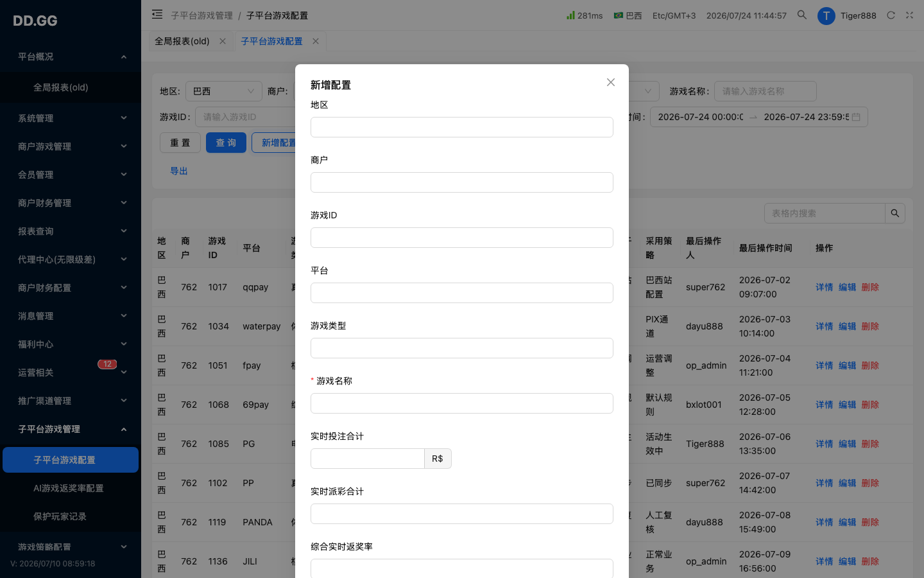Focus the 地区 field in the dialog
Image resolution: width=924 pixels, height=578 pixels.
click(462, 127)
